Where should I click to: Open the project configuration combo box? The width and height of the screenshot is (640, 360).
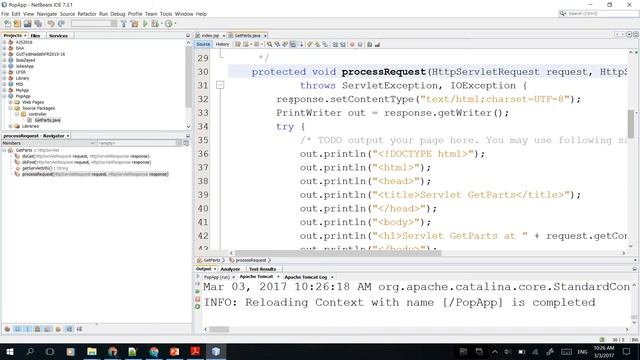tap(94, 24)
